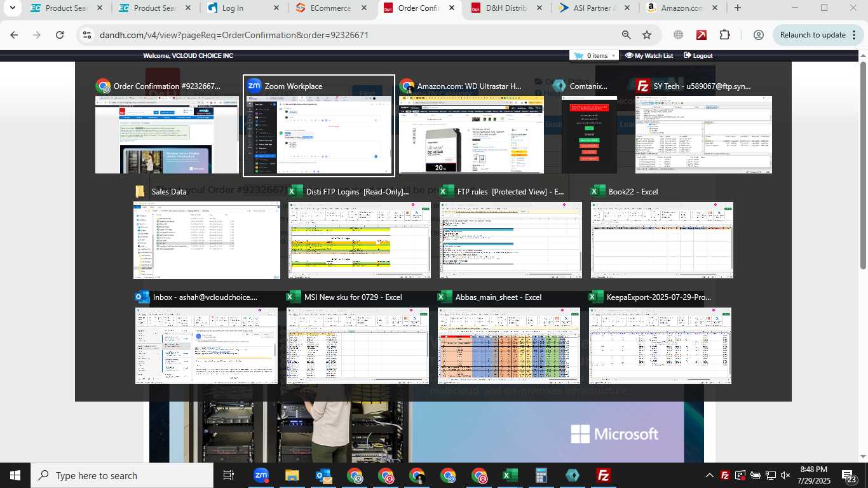This screenshot has height=488, width=868.
Task: Open a new browser tab
Action: 737,8
